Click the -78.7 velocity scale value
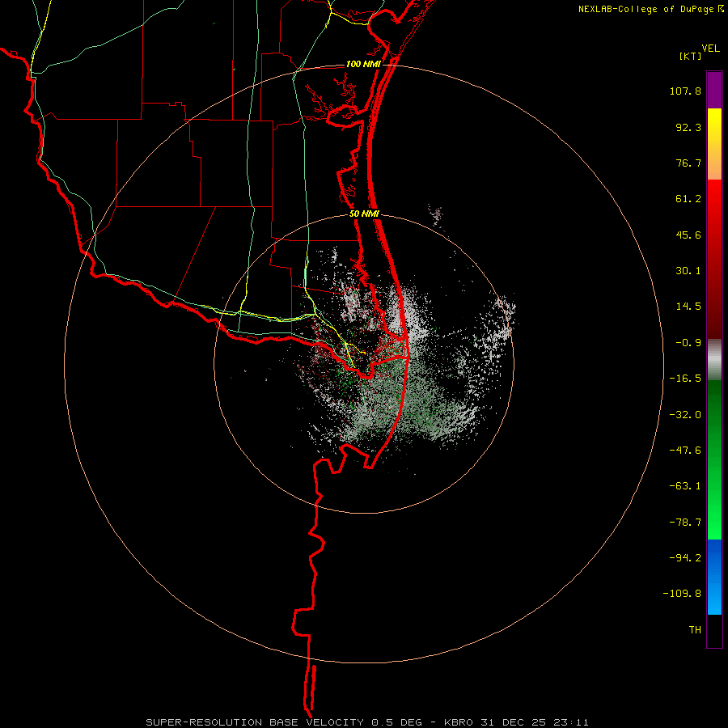 coord(685,523)
